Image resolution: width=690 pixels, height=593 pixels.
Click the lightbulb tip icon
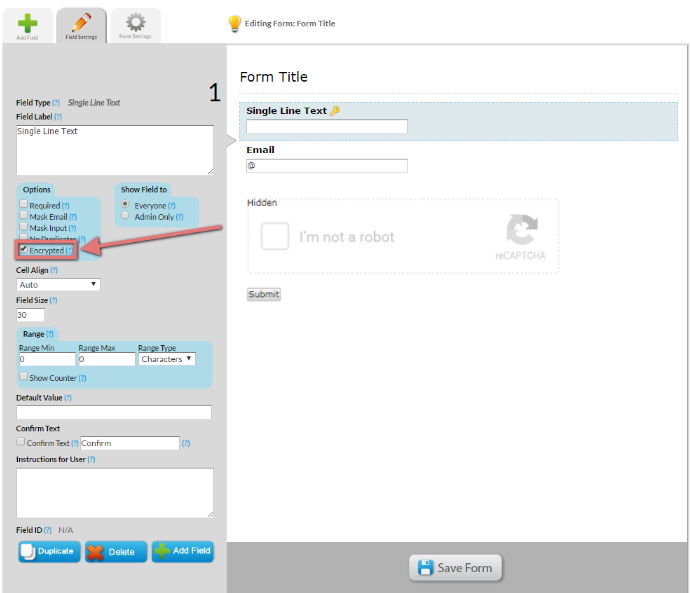point(235,24)
